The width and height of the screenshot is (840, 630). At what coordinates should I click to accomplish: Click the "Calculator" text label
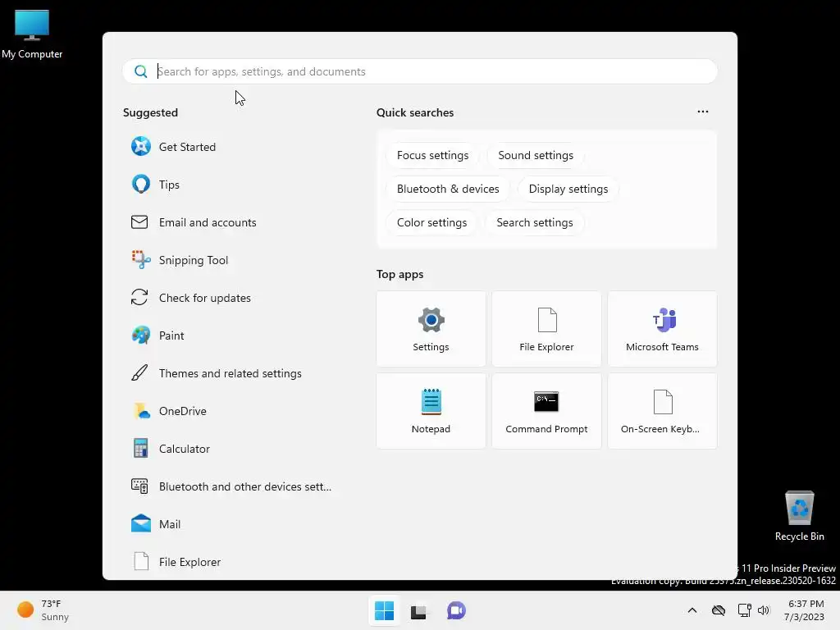coord(185,449)
